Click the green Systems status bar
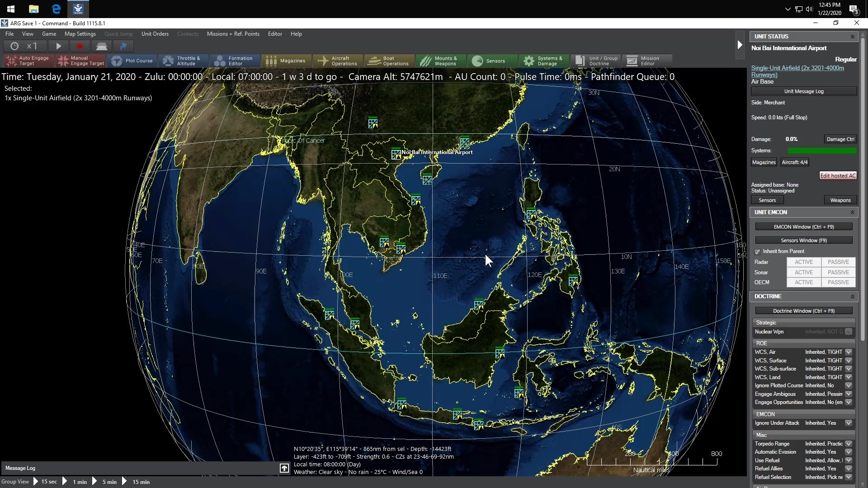The image size is (868, 488). (822, 150)
